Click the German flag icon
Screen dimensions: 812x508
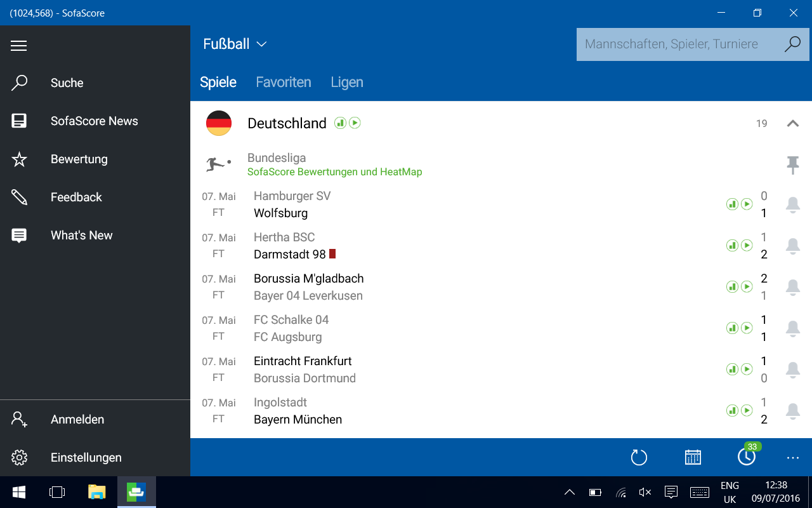(x=219, y=123)
